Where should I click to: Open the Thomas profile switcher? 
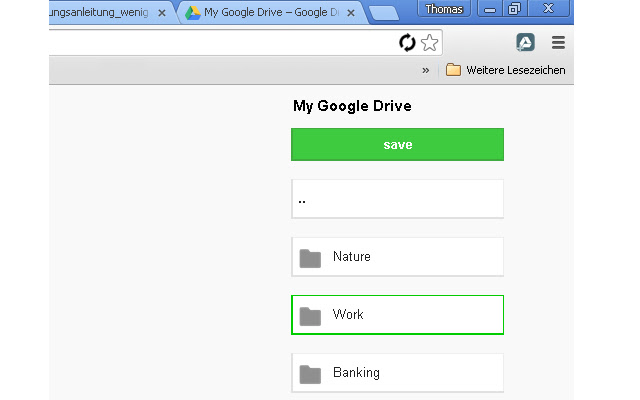pyautogui.click(x=444, y=9)
